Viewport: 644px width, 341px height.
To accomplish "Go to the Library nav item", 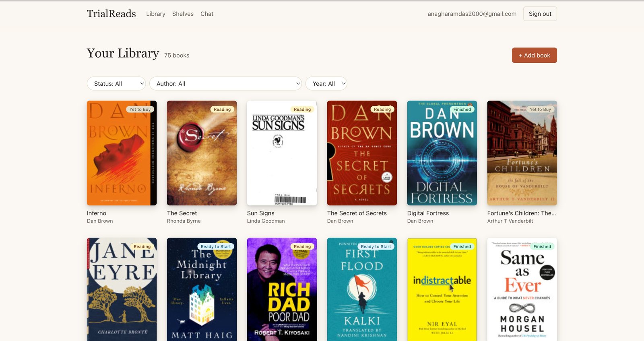I will pyautogui.click(x=156, y=14).
